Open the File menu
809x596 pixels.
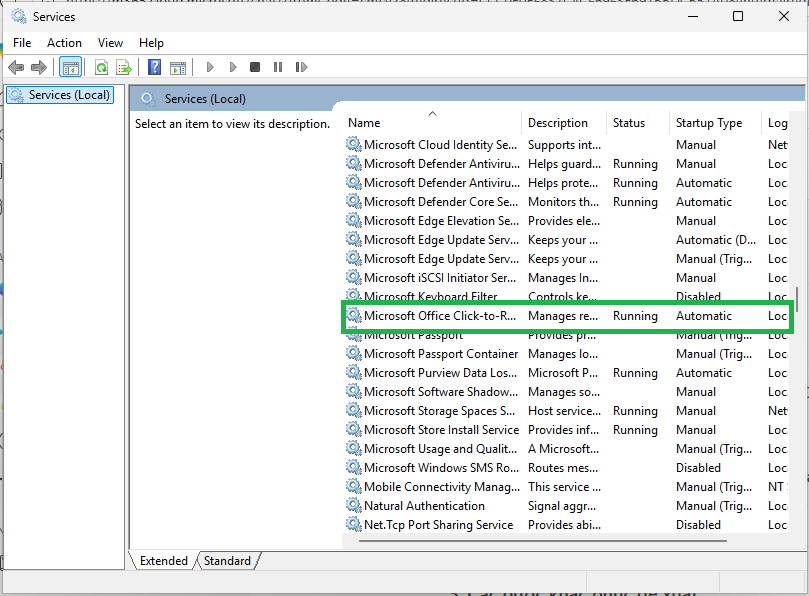pyautogui.click(x=22, y=43)
